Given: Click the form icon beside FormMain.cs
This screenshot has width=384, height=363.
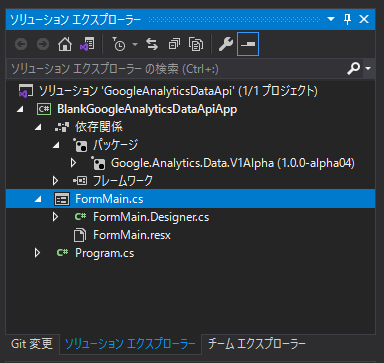Looking at the screenshot, I should coord(62,199).
